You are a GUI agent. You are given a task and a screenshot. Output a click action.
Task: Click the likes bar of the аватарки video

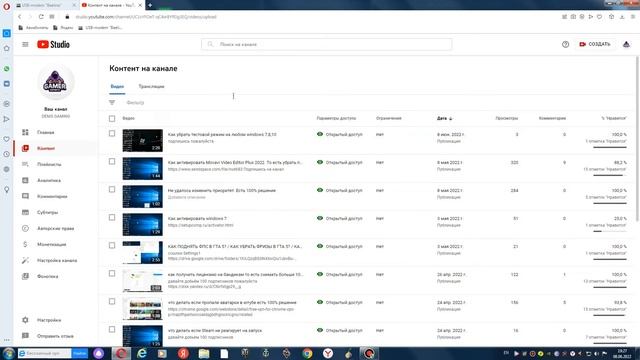609,315
